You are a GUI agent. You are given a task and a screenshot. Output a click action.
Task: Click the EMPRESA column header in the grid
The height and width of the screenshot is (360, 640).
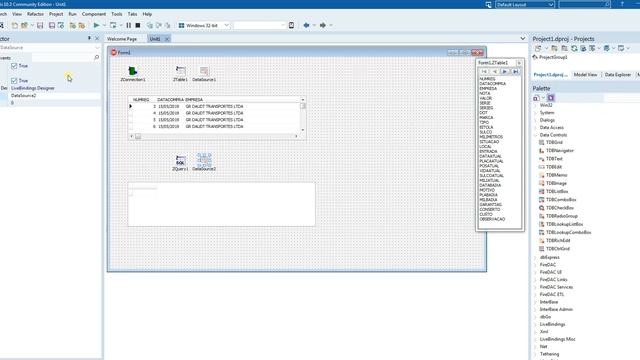click(x=194, y=100)
